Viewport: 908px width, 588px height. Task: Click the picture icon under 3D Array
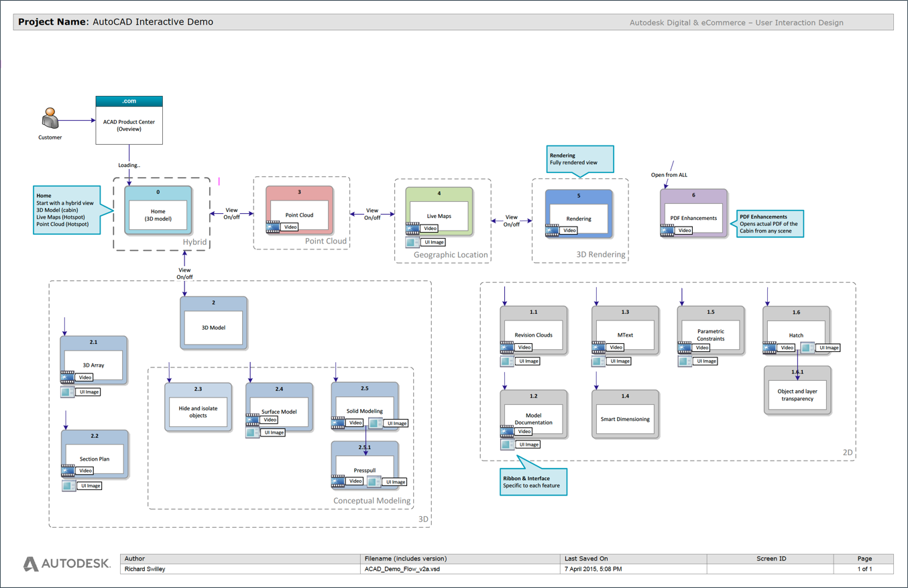click(x=67, y=392)
